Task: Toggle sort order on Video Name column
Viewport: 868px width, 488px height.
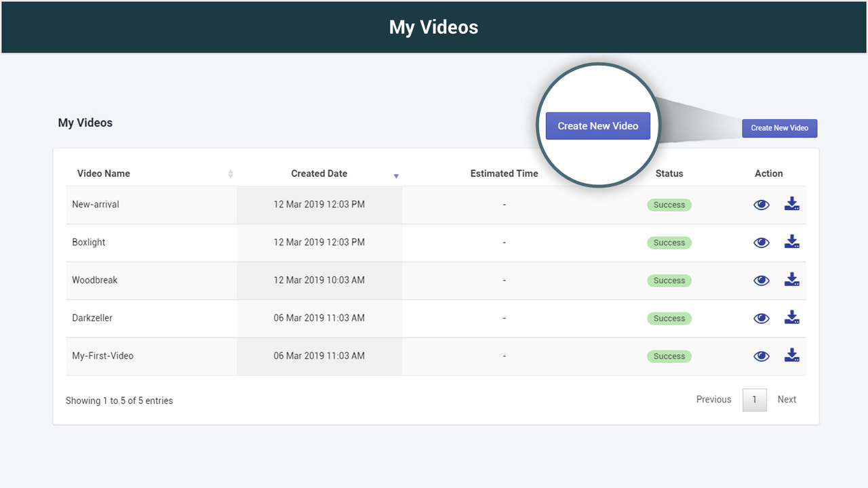Action: pos(231,174)
